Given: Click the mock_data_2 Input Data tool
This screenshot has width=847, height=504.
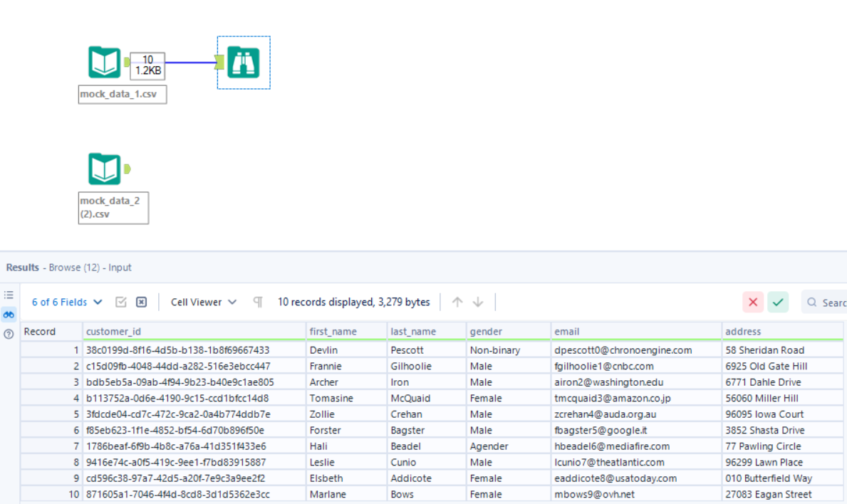Looking at the screenshot, I should coord(105,169).
